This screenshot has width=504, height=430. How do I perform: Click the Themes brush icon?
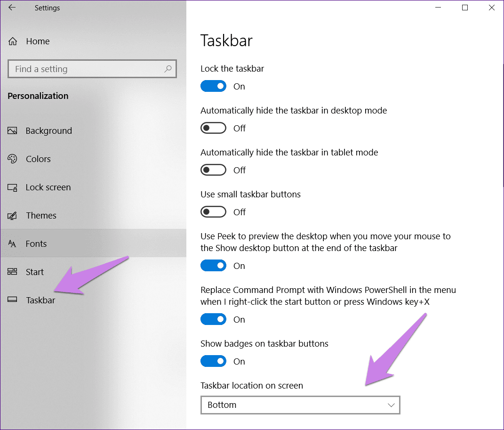point(12,216)
